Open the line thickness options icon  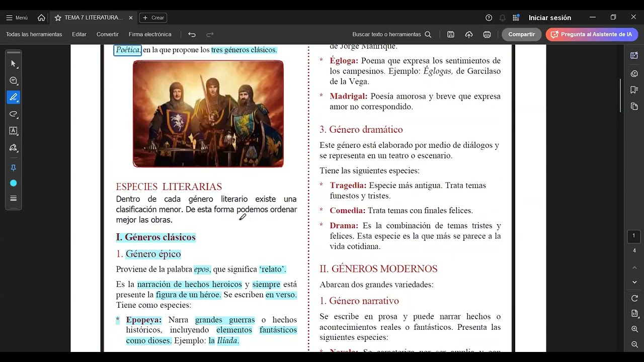[x=14, y=198]
